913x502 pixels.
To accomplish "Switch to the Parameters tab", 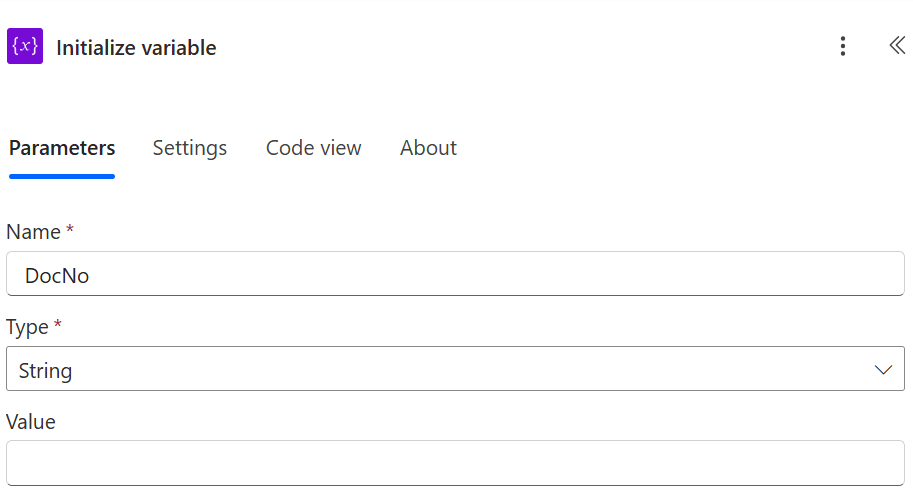I will tap(62, 148).
